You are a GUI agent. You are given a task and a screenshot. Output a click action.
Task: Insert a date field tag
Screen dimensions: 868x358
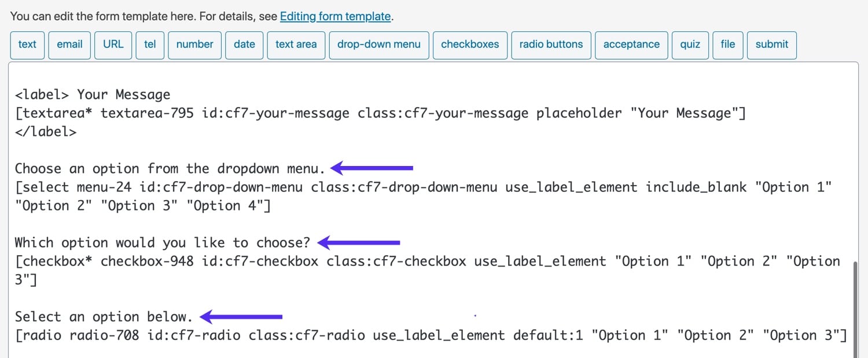click(x=244, y=45)
